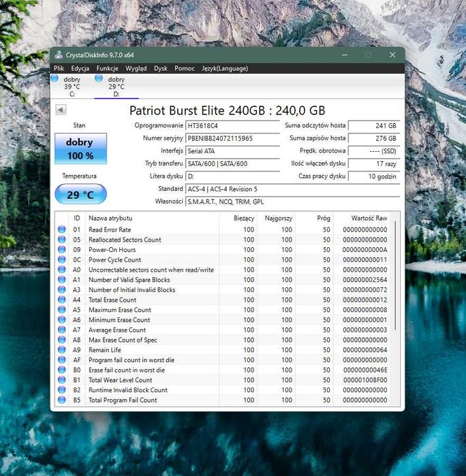The image size is (466, 476).
Task: Click the previous disk arrow button
Action: click(61, 110)
